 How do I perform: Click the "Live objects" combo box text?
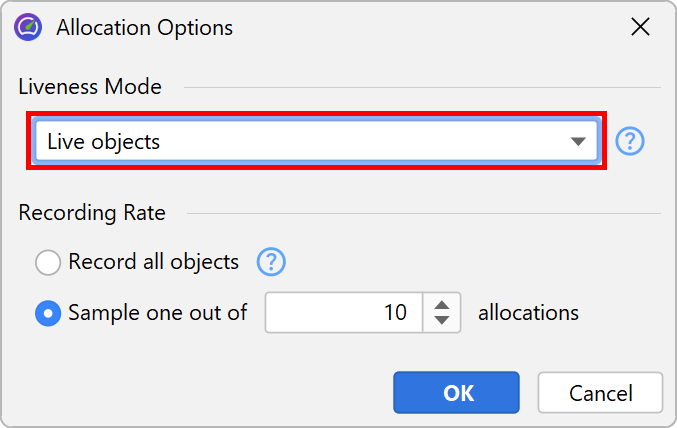(104, 142)
